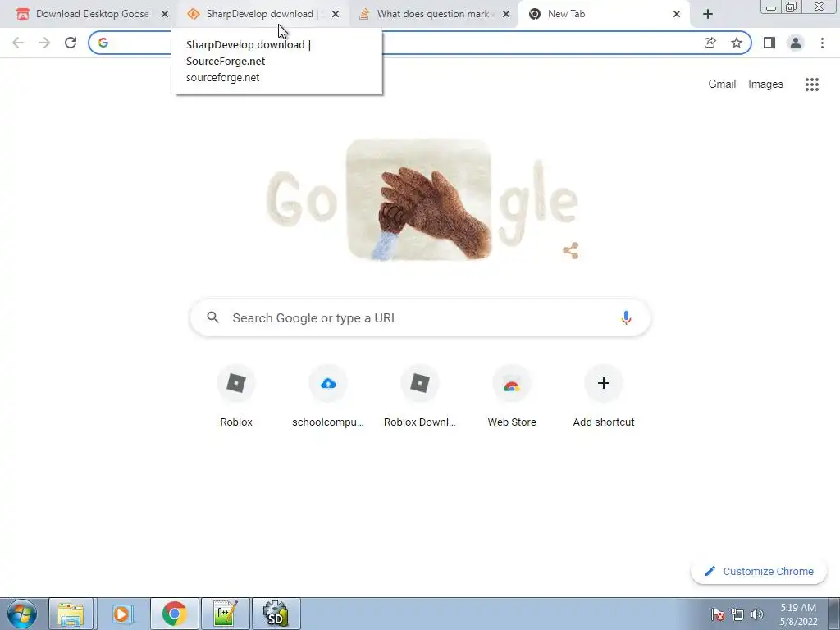Click the Google G icon in the address bar
Screen dimensions: 840x630
point(103,43)
